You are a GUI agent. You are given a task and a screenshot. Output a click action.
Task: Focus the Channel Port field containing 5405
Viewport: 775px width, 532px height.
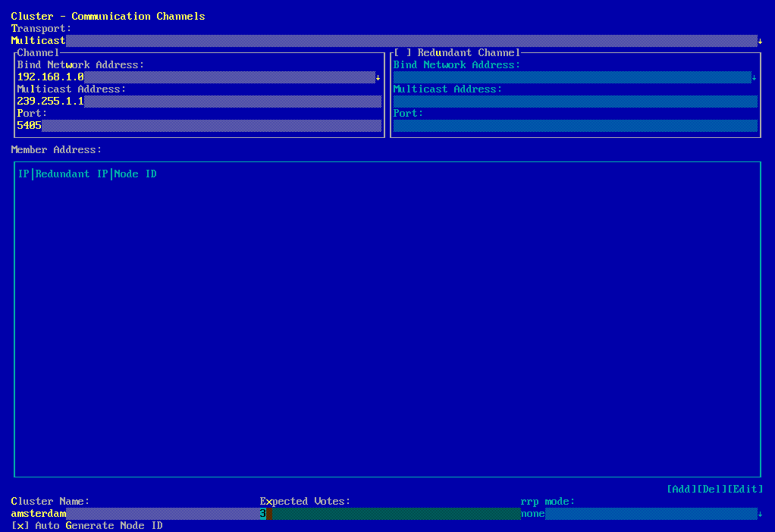pyautogui.click(x=199, y=126)
